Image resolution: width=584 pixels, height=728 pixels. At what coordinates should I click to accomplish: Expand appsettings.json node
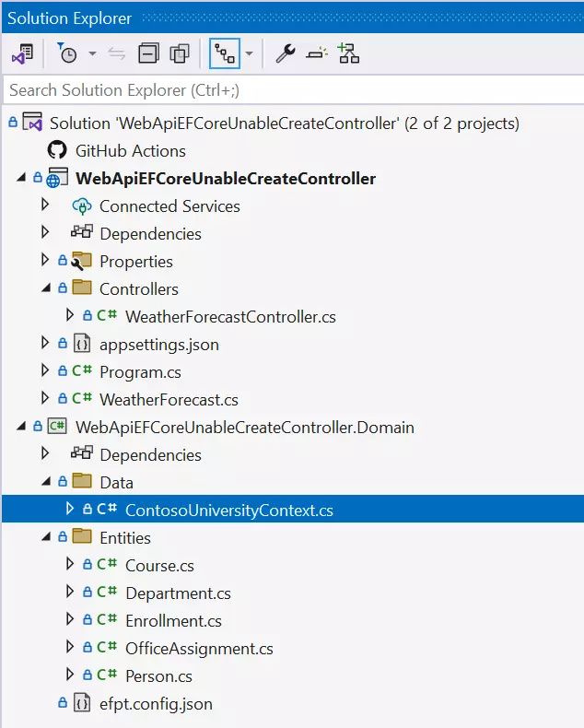coord(45,343)
